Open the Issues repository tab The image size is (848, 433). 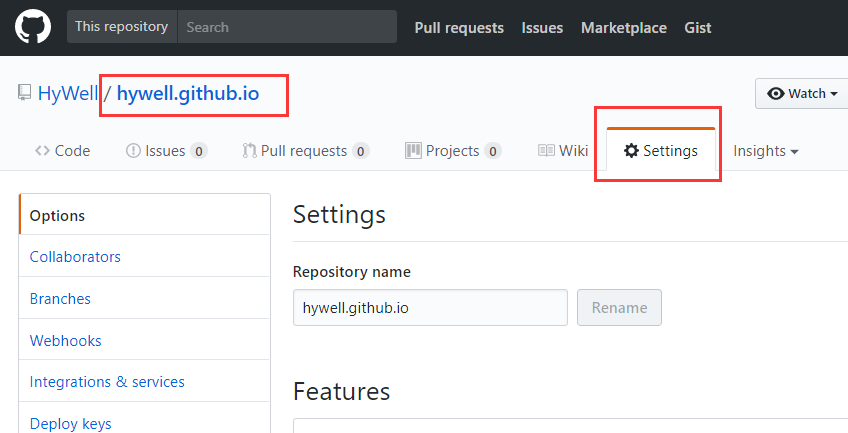pos(167,151)
